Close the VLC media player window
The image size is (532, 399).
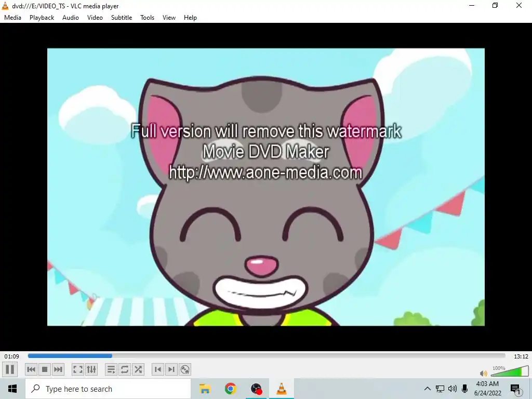(519, 5)
